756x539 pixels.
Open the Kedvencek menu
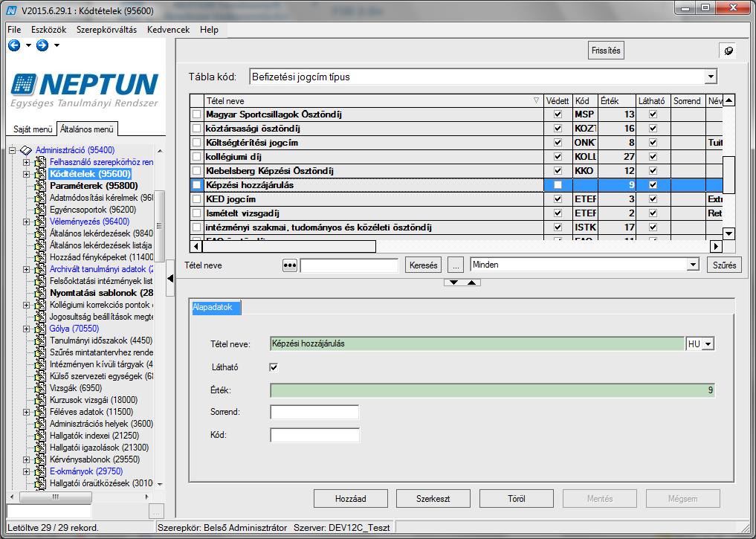tap(168, 30)
